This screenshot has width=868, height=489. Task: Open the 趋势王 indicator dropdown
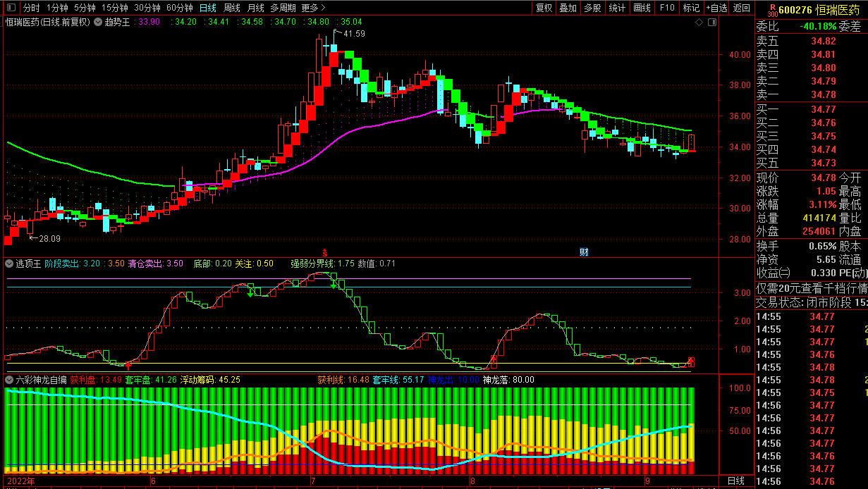point(97,23)
